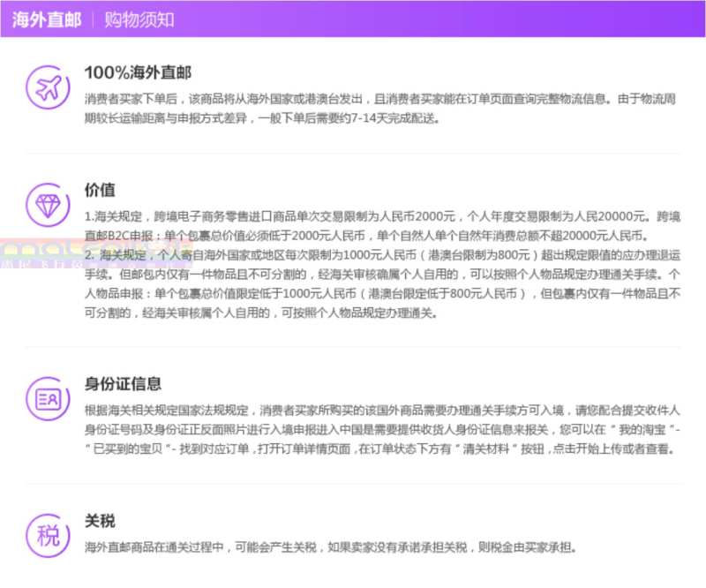Click the ID card icon beside 身份证信息
706x588 pixels.
[x=48, y=399]
